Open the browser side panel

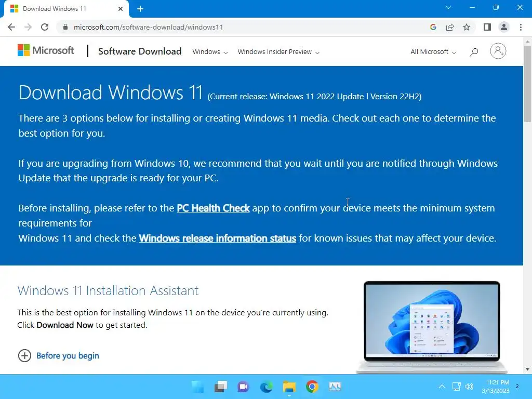coord(487,27)
